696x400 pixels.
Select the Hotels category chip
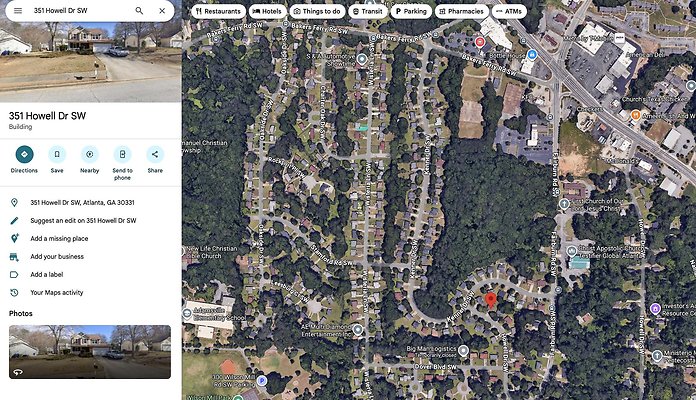coord(268,11)
